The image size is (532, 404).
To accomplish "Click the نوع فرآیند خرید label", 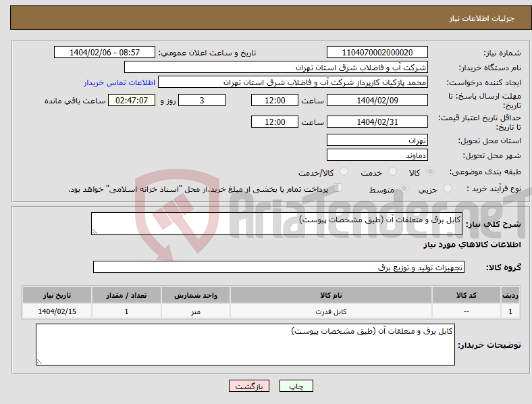I will (x=494, y=188).
